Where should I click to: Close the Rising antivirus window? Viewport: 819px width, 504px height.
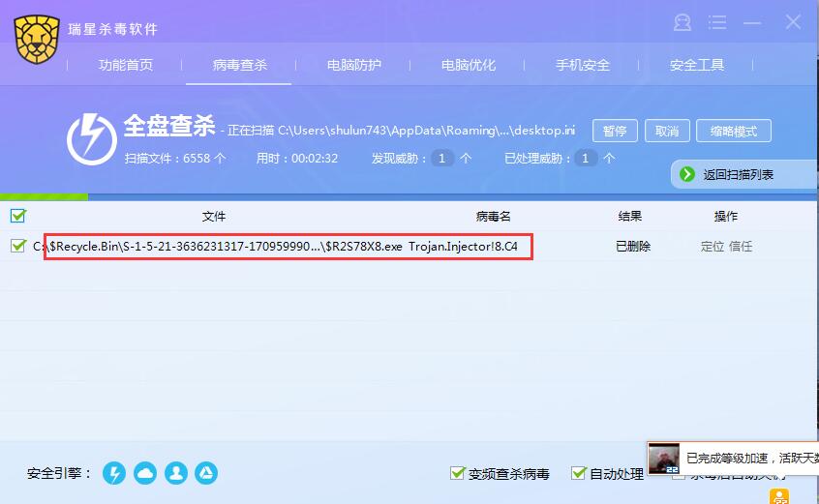click(x=793, y=22)
